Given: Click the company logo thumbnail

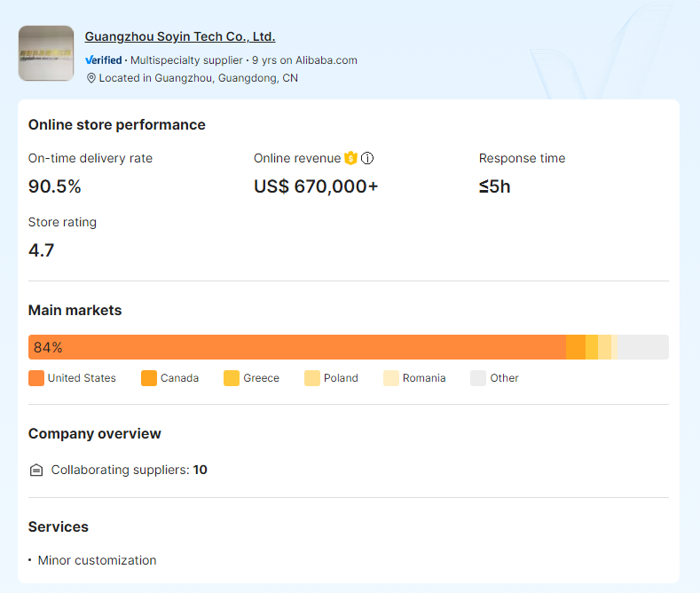Looking at the screenshot, I should 46,53.
